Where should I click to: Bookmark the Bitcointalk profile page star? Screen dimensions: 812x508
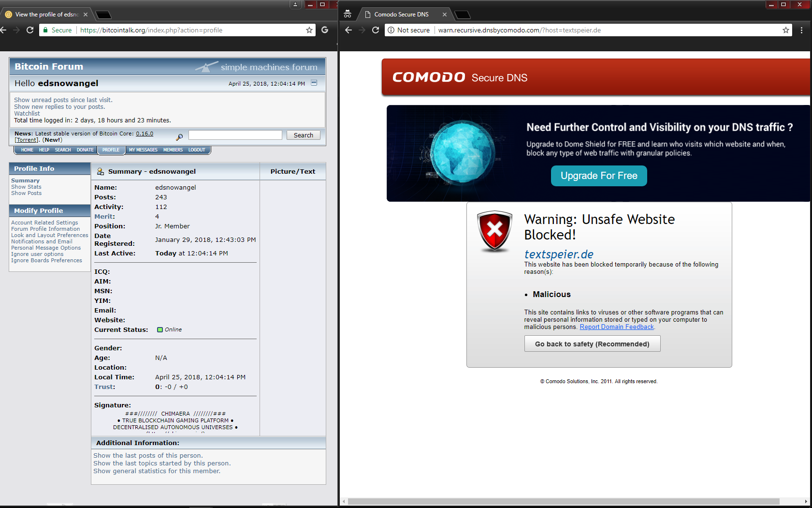pos(309,30)
